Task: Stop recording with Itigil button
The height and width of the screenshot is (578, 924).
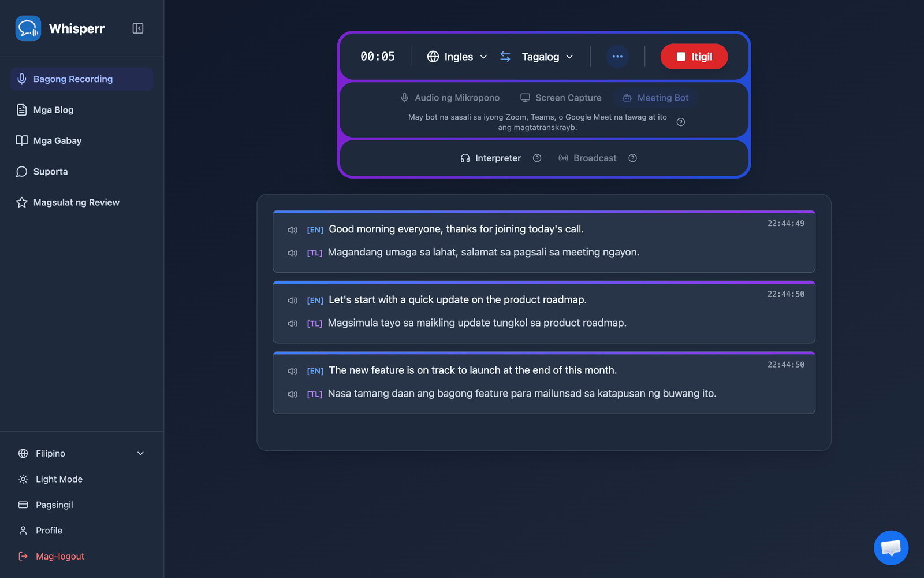Action: [x=694, y=57]
